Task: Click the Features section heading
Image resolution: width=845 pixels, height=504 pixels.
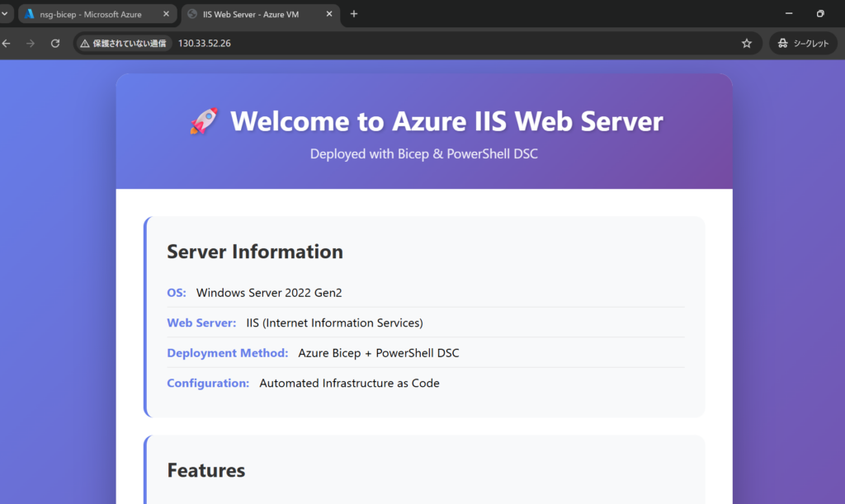Action: tap(206, 470)
